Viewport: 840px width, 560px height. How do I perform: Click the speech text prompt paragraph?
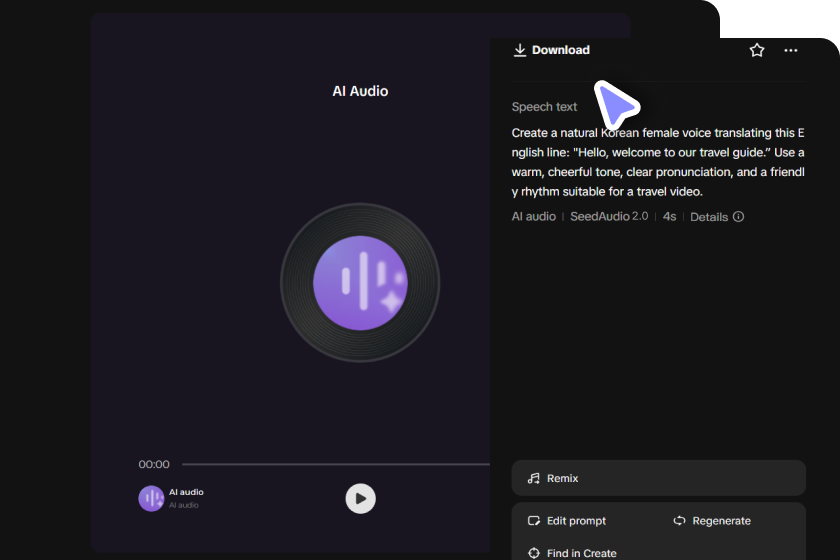(658, 162)
